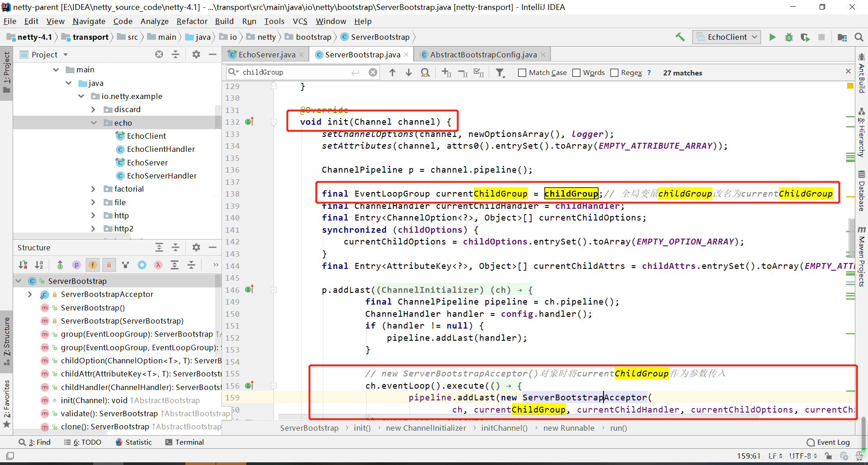Open Database side panel
Image resolution: width=868 pixels, height=465 pixels.
coord(862,191)
